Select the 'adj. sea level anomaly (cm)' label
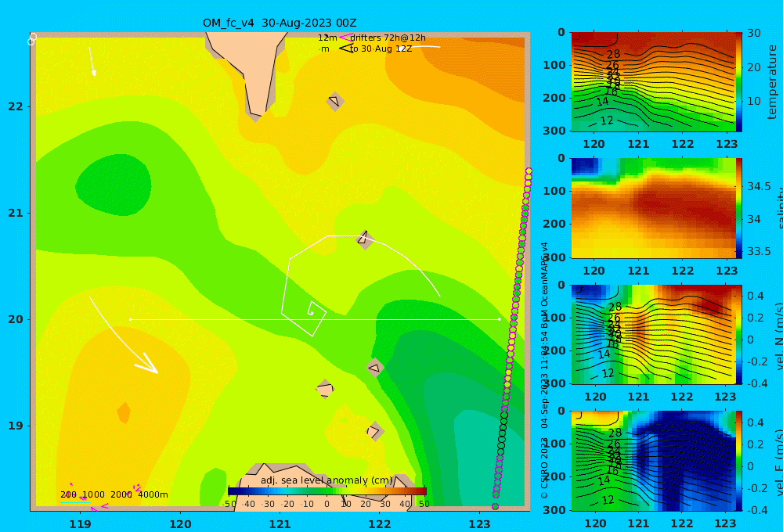This screenshot has width=783, height=532. 327,480
